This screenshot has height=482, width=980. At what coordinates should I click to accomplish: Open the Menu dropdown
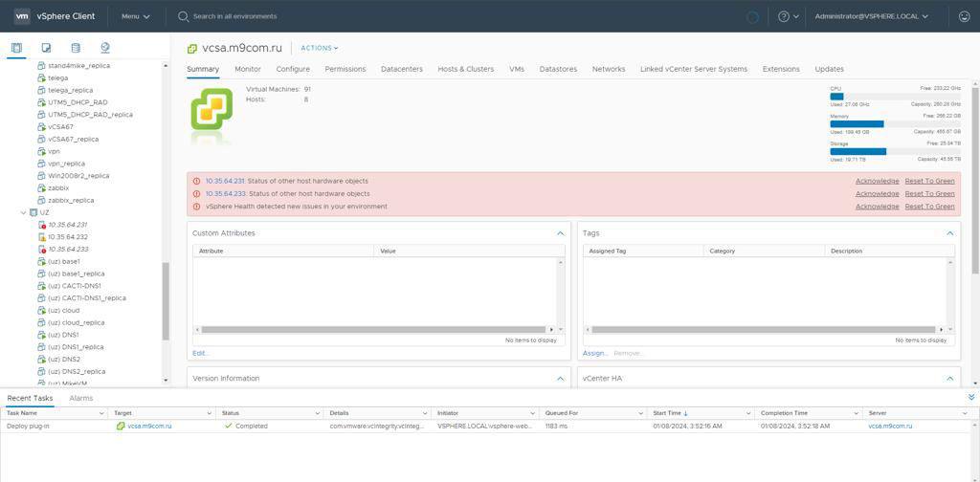(134, 16)
